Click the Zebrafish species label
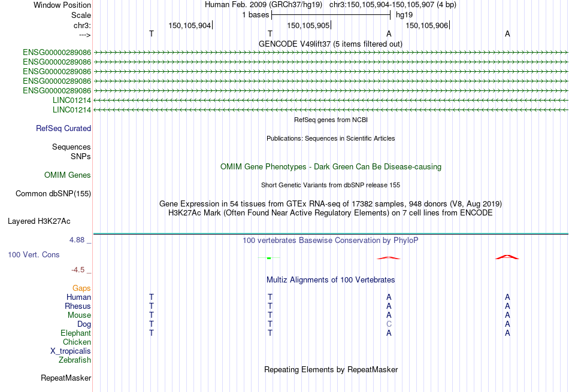Viewport: 569px width, 392px height. [75, 360]
